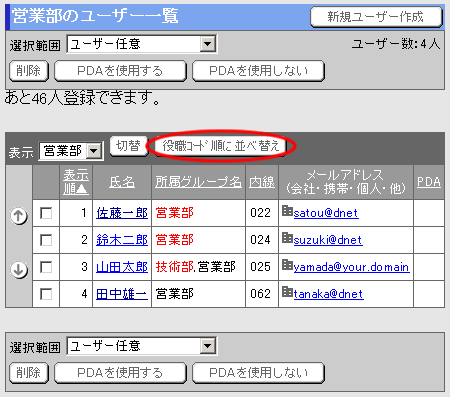Image resolution: width=450 pixels, height=397 pixels.
Task: Sort by the 表示順 column header
Action: (x=76, y=182)
